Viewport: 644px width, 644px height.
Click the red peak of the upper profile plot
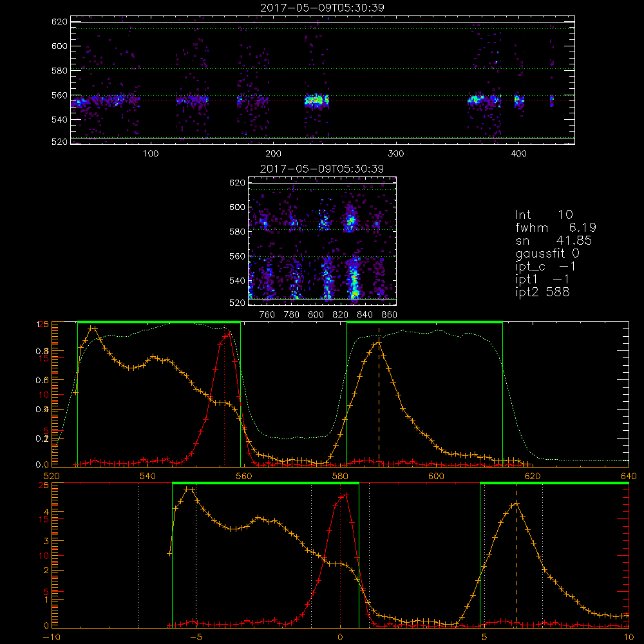(x=228, y=335)
